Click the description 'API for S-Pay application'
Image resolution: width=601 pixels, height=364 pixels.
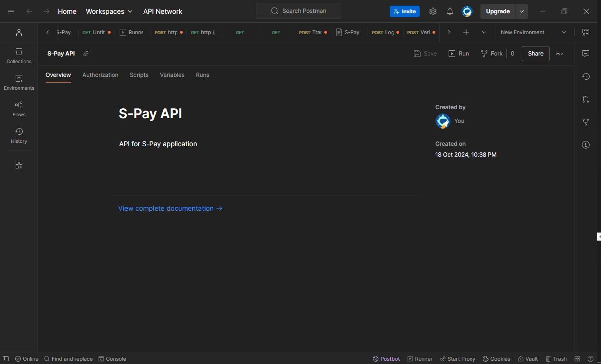158,144
